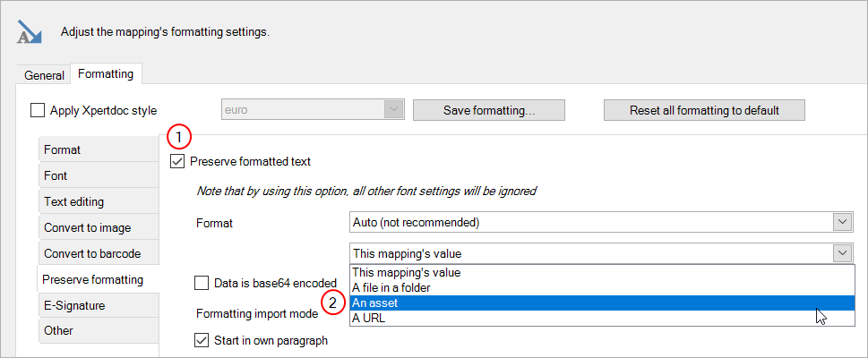Uncheck Start in own paragraph
Screen dimensions: 868x358
point(202,340)
